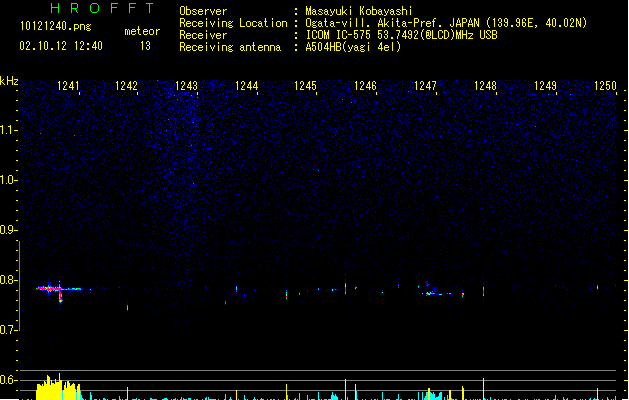Viewport: 629px width, 400px height.
Task: Click the 1242 time axis marker
Action: point(126,86)
